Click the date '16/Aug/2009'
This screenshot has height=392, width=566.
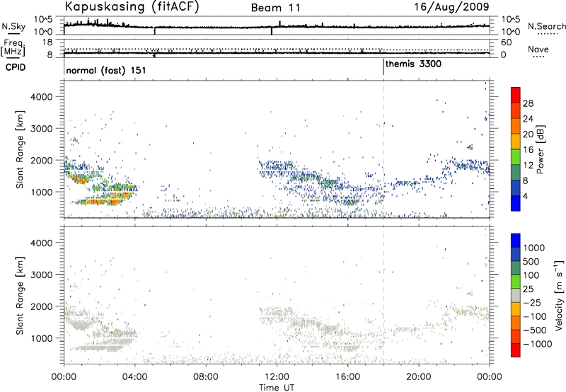pyautogui.click(x=451, y=7)
